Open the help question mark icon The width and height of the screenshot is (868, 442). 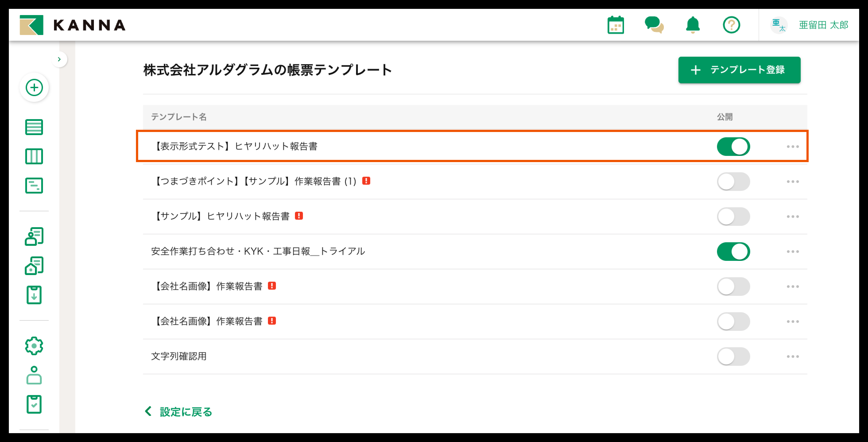tap(731, 25)
